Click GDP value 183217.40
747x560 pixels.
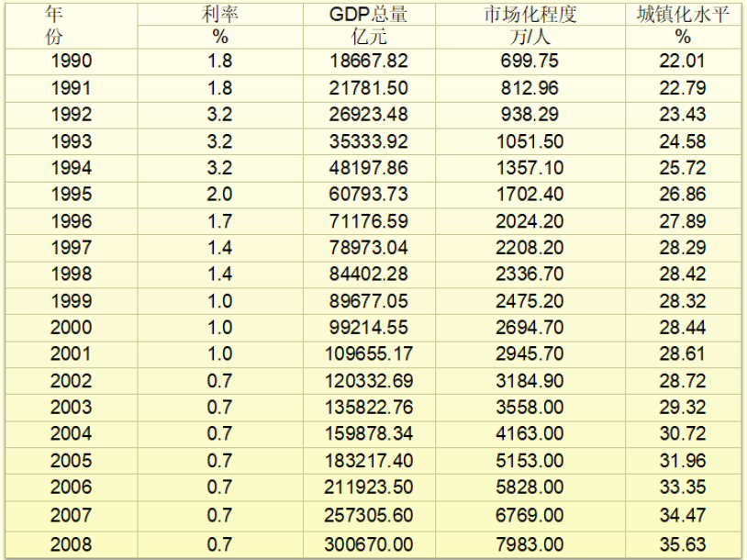pos(369,460)
